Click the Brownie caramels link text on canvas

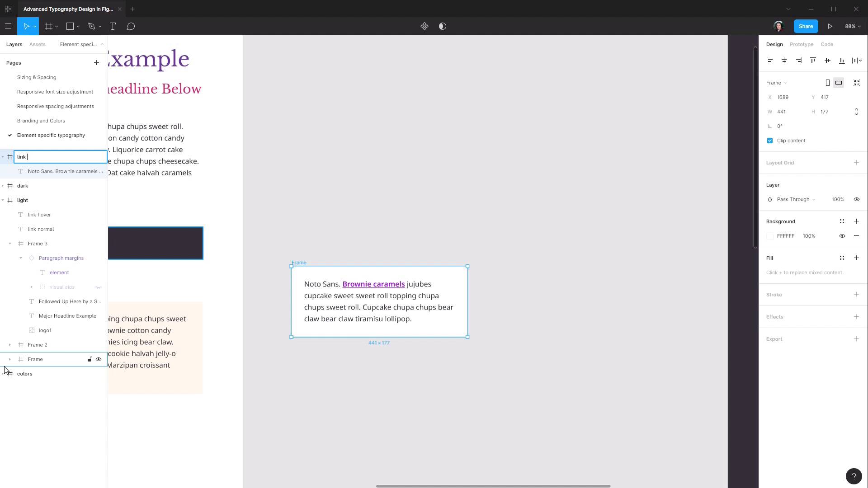(373, 284)
